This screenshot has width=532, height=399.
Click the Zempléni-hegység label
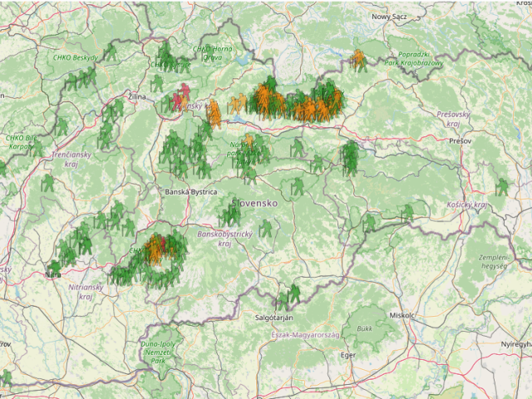(x=495, y=262)
